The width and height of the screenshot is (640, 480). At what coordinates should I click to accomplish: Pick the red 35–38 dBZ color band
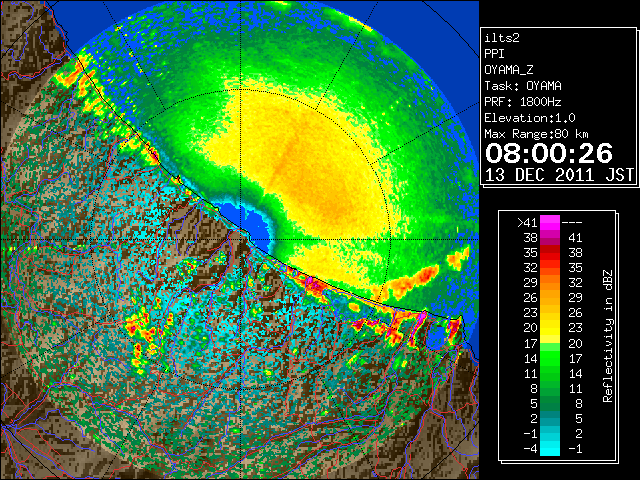[x=550, y=253]
